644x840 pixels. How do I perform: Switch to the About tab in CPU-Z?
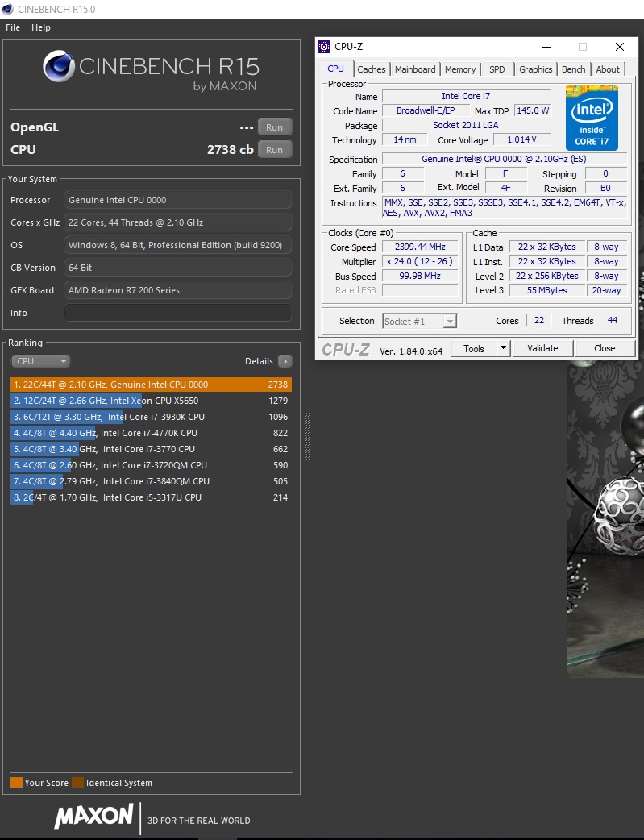click(x=608, y=69)
